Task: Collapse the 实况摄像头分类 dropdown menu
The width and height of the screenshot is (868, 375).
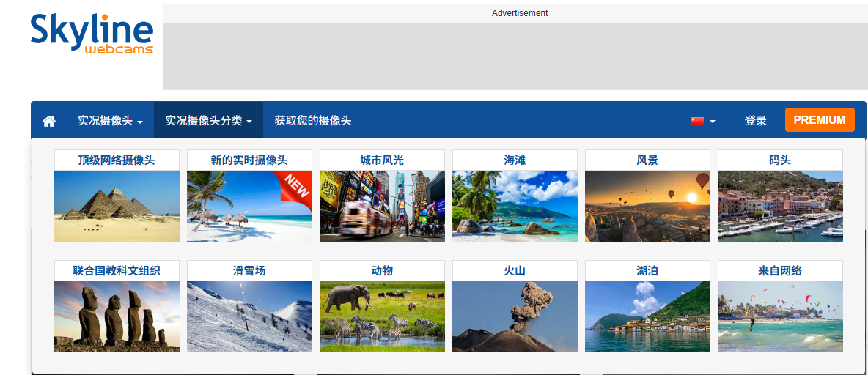Action: click(208, 121)
